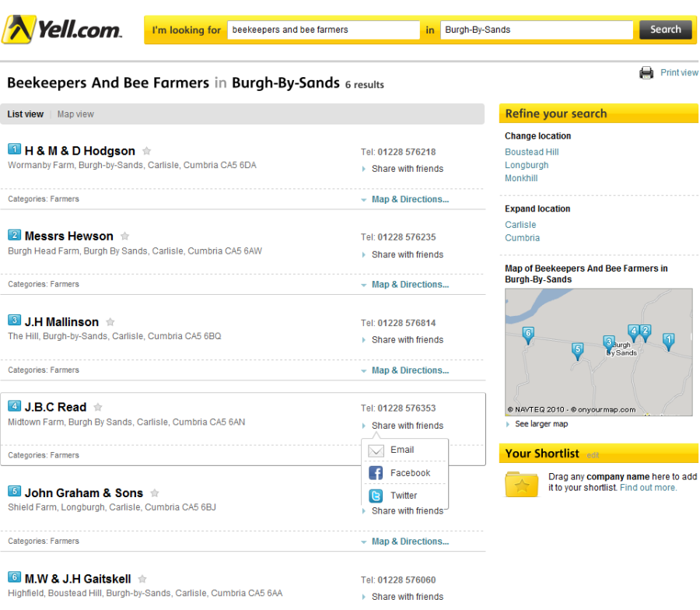Screen dimensions: 700x610
Task: Open John Graham & Sons listing
Action: click(x=84, y=493)
